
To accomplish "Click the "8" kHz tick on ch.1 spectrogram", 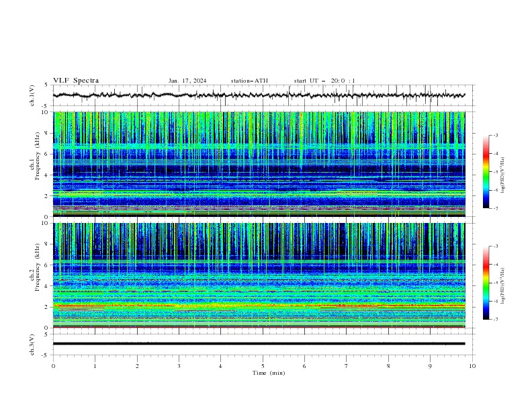I will [47, 133].
